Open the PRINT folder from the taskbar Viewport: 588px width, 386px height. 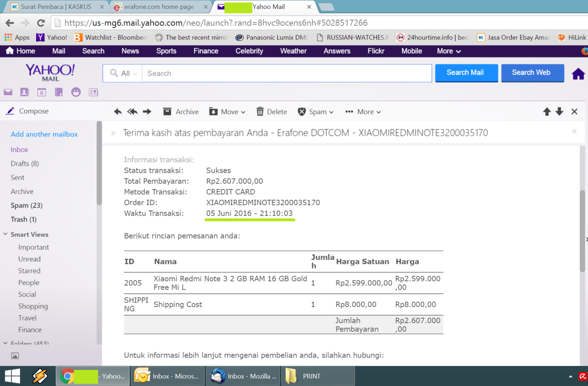318,376
